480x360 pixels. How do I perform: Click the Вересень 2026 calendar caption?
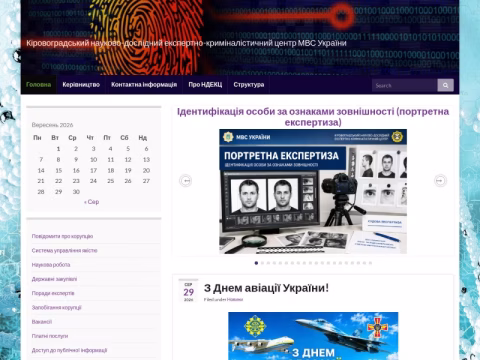(52, 125)
